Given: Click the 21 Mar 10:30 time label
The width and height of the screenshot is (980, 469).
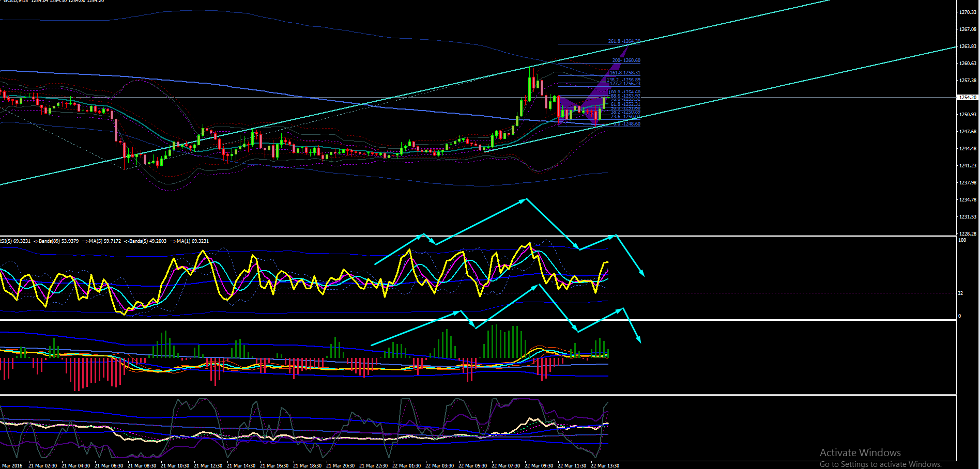Looking at the screenshot, I should click(x=175, y=466).
